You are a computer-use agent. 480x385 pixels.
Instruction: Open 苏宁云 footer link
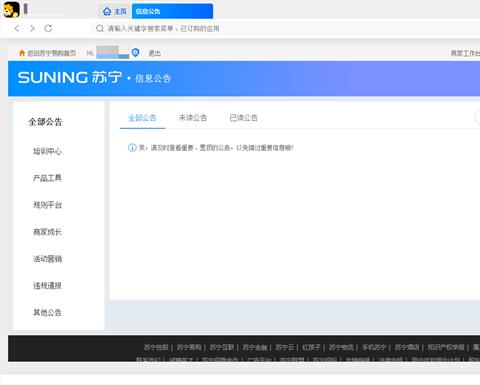[x=285, y=347]
